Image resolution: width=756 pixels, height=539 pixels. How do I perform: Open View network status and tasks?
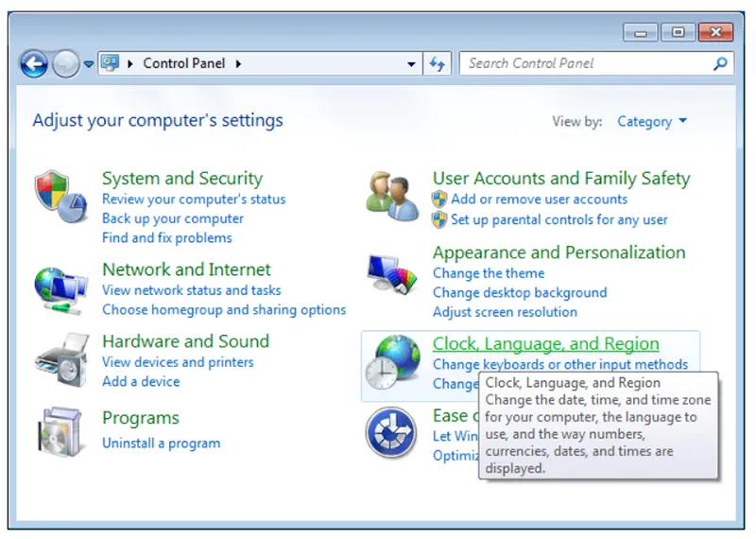(192, 290)
